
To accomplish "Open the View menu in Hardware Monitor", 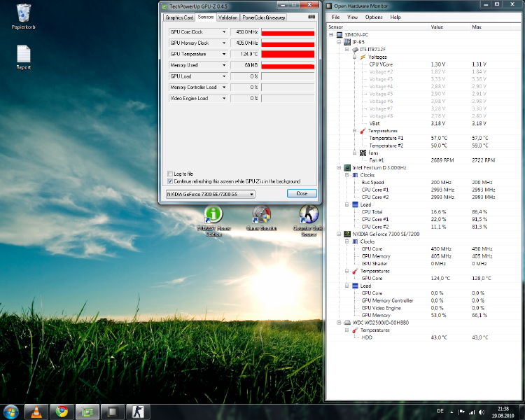I will click(352, 17).
